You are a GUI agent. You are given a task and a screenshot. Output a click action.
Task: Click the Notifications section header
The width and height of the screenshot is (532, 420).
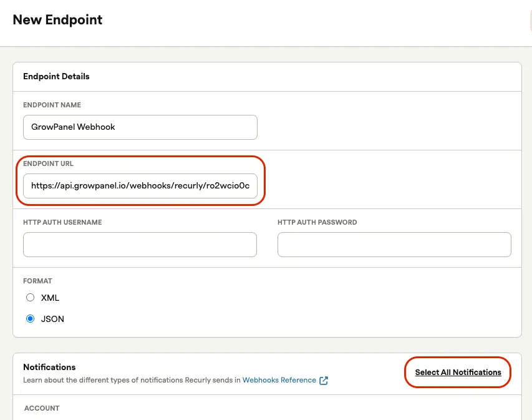coord(49,367)
